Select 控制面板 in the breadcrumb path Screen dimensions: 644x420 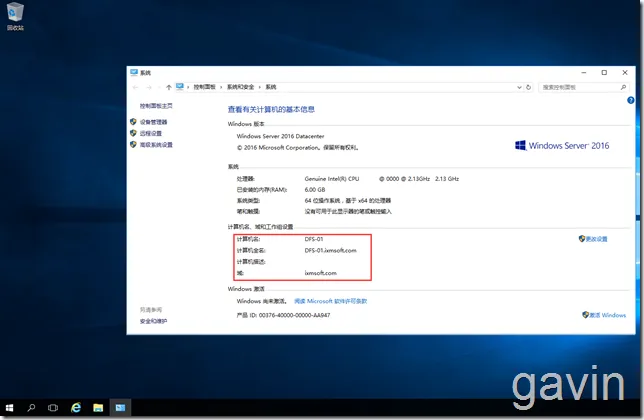point(205,87)
